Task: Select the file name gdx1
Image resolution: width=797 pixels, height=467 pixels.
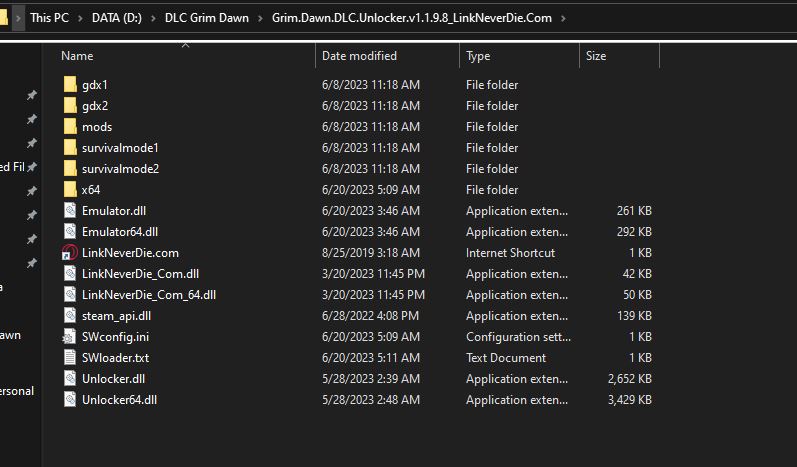Action: 95,85
